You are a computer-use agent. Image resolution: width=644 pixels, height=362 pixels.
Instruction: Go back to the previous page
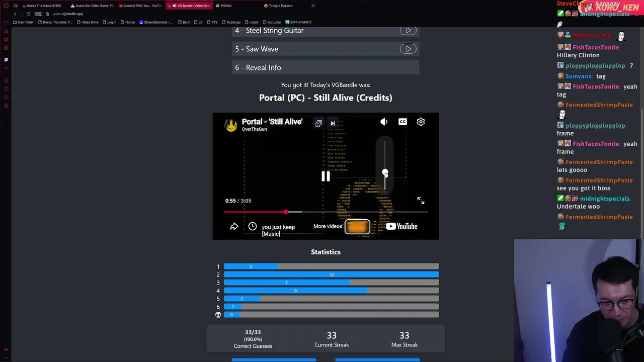(x=15, y=14)
